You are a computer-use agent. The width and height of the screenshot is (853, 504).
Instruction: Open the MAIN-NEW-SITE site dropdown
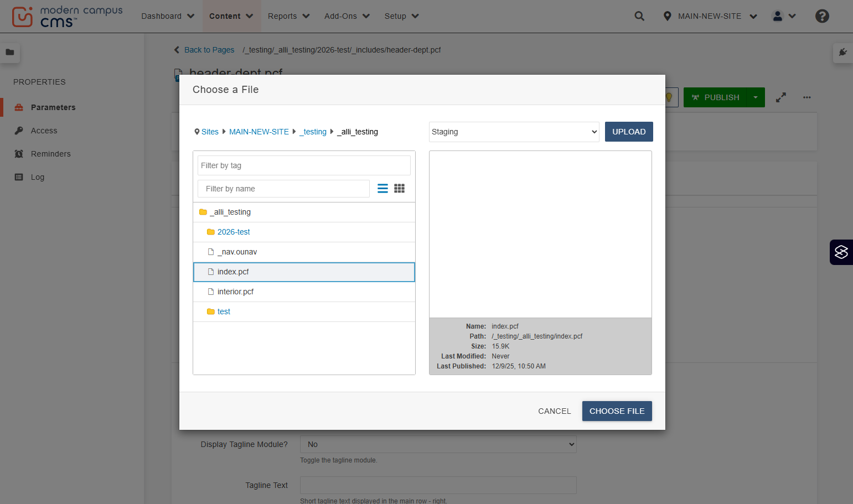pyautogui.click(x=717, y=16)
